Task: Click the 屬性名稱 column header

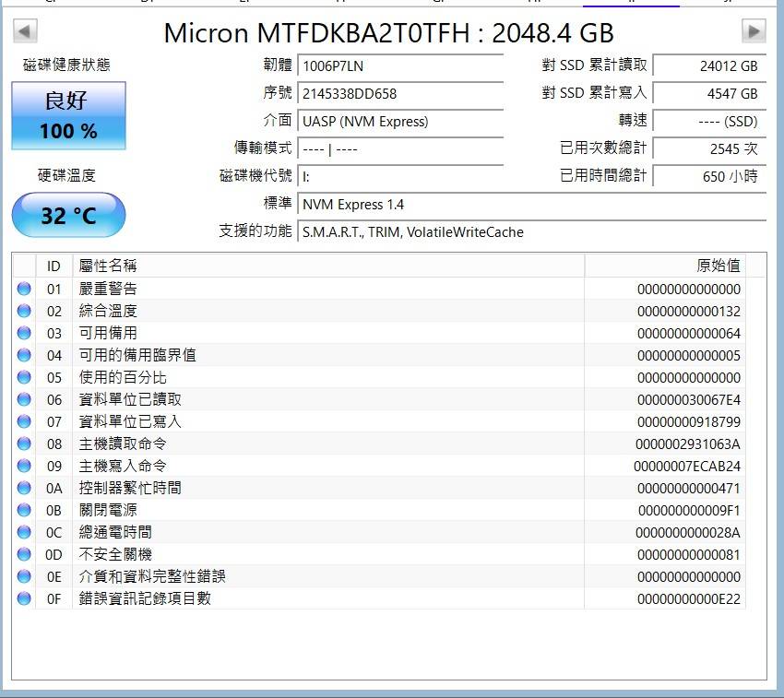Action: pyautogui.click(x=328, y=266)
